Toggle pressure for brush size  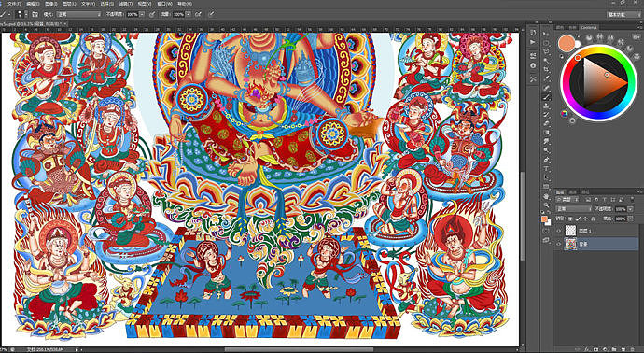coord(212,14)
